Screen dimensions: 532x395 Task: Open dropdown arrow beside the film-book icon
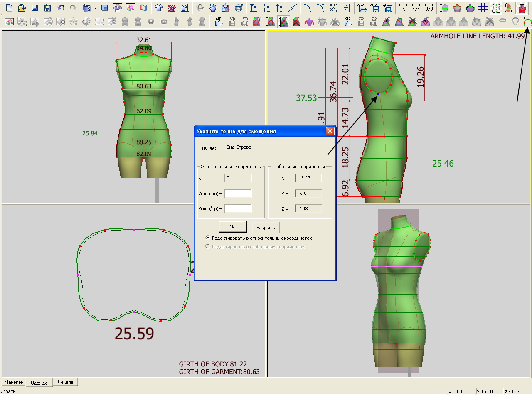(x=96, y=7)
